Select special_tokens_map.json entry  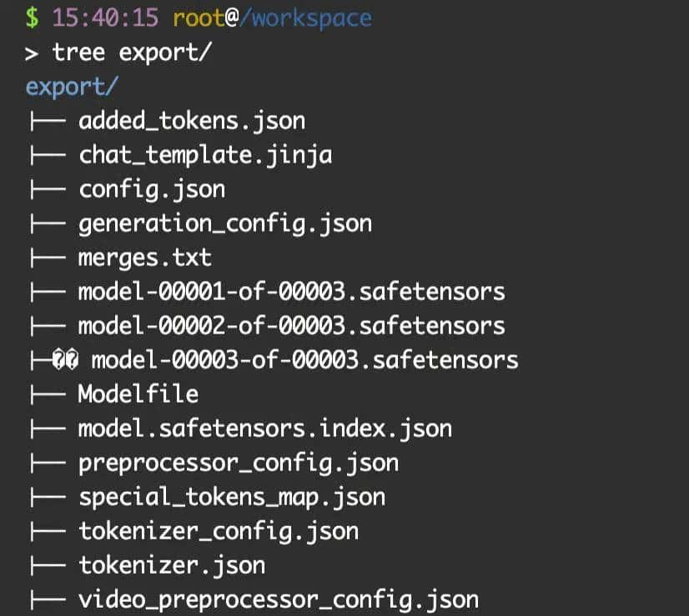[232, 498]
